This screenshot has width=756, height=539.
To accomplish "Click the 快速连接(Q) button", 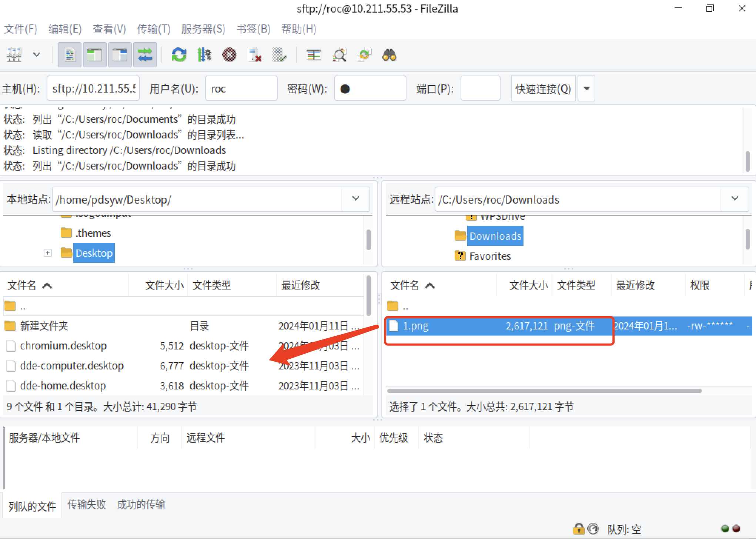I will (543, 88).
